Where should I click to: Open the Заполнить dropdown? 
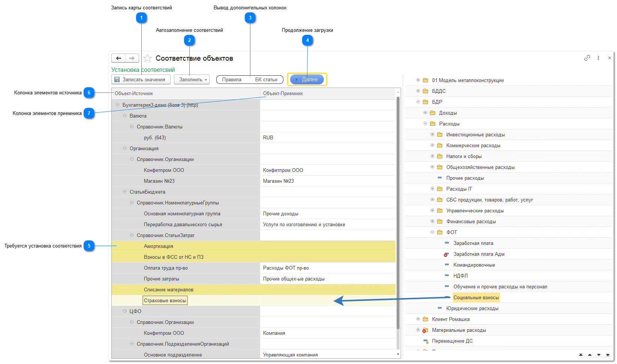[192, 79]
